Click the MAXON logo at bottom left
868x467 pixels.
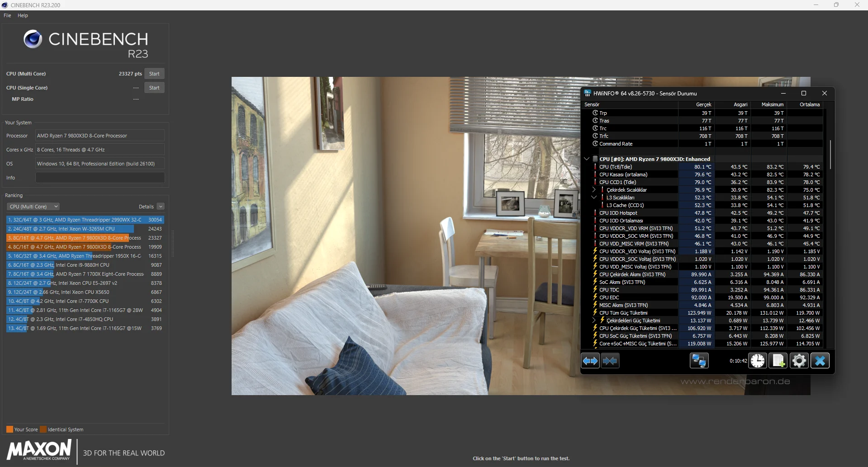pyautogui.click(x=39, y=450)
